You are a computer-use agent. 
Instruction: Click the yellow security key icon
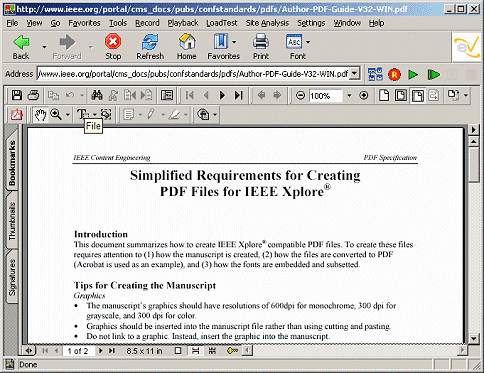[x=232, y=351]
